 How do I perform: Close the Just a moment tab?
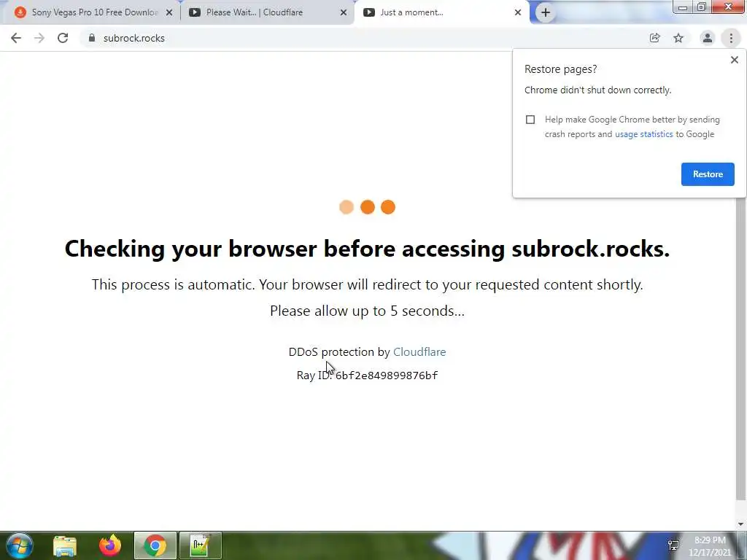click(x=518, y=13)
